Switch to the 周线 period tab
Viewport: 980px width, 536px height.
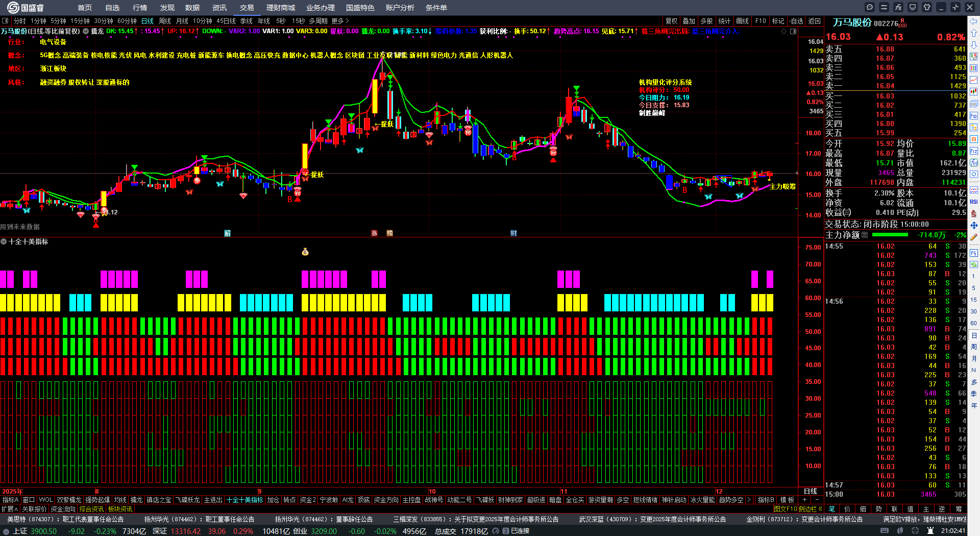click(165, 21)
